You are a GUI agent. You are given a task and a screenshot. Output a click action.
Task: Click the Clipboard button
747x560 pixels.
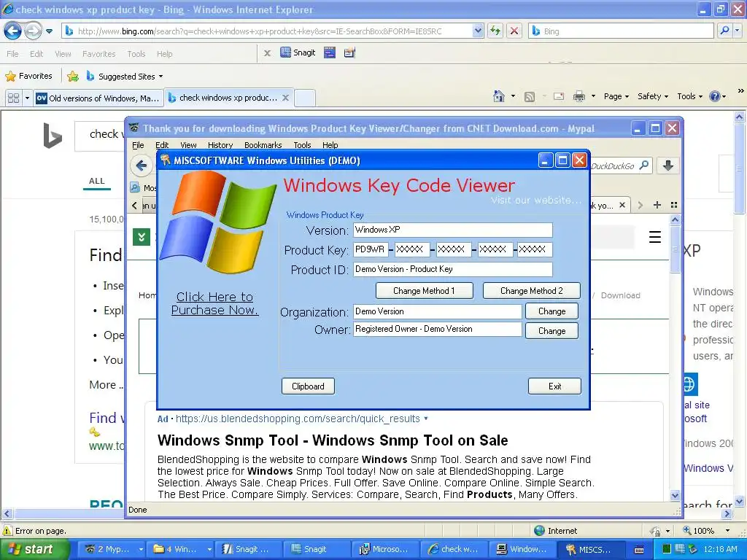308,386
